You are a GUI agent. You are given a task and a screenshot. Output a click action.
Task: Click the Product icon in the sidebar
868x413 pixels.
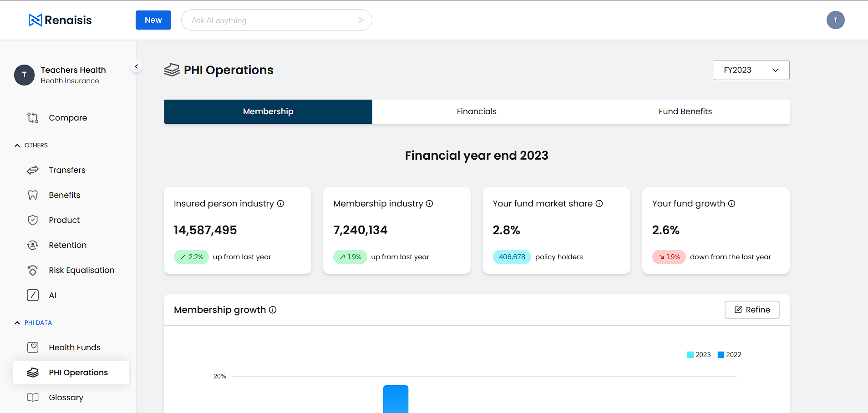33,220
